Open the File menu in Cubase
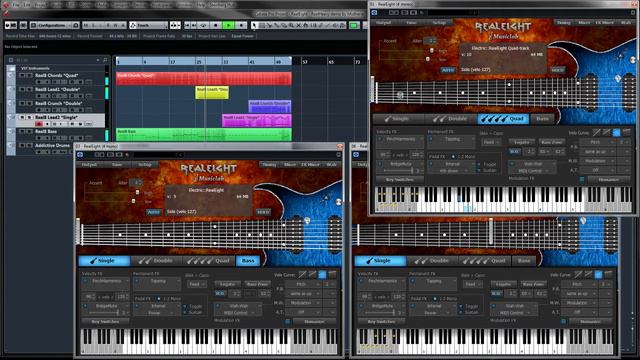The image size is (640, 360). 16,5
